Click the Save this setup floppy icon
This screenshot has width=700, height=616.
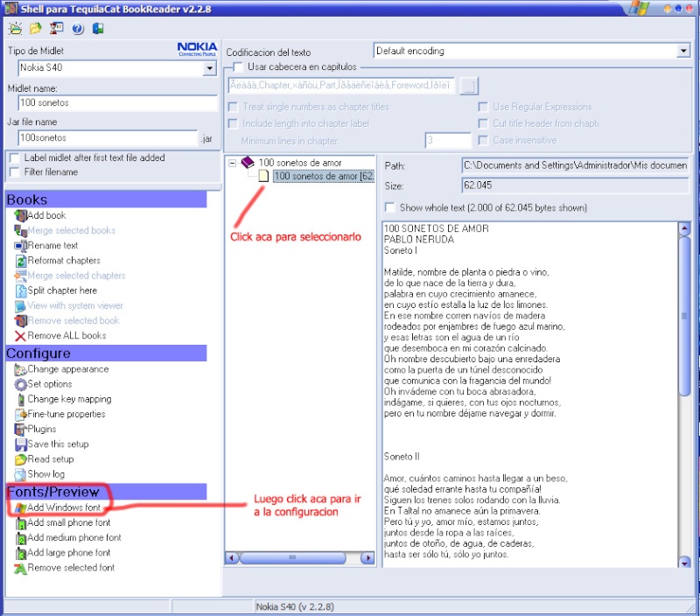click(x=20, y=444)
